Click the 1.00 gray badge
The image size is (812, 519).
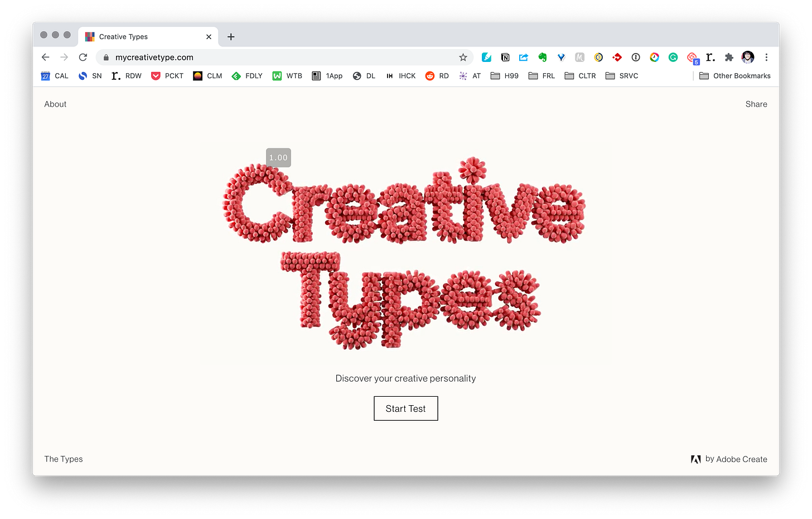(278, 158)
